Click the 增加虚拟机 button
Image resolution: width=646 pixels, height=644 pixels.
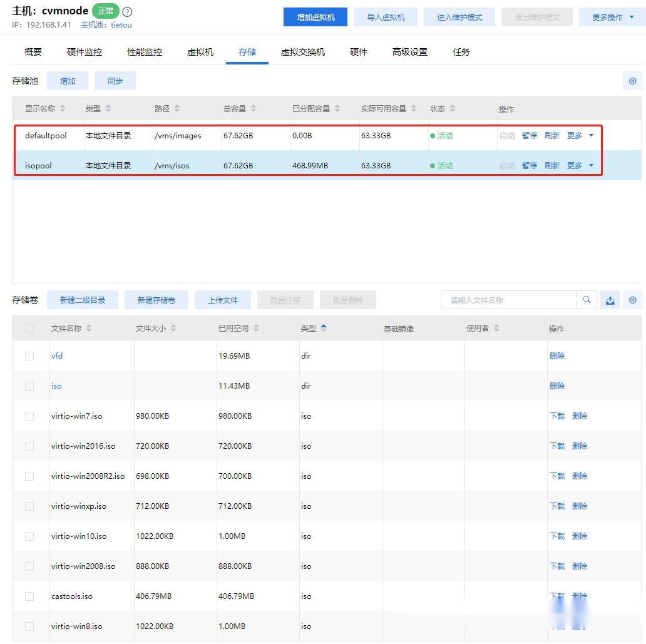point(315,17)
